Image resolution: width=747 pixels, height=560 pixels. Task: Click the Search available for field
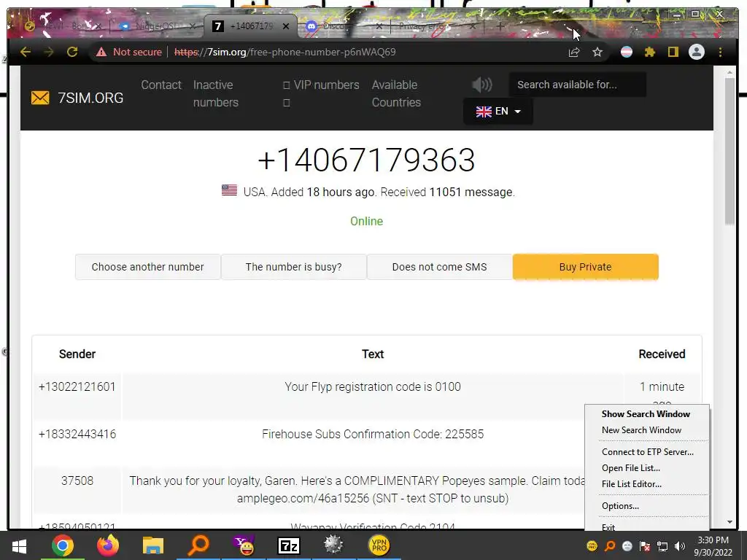click(578, 85)
